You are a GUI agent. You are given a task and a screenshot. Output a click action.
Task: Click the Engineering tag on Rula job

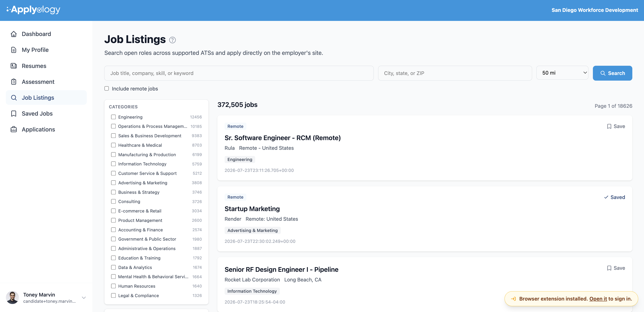(240, 160)
